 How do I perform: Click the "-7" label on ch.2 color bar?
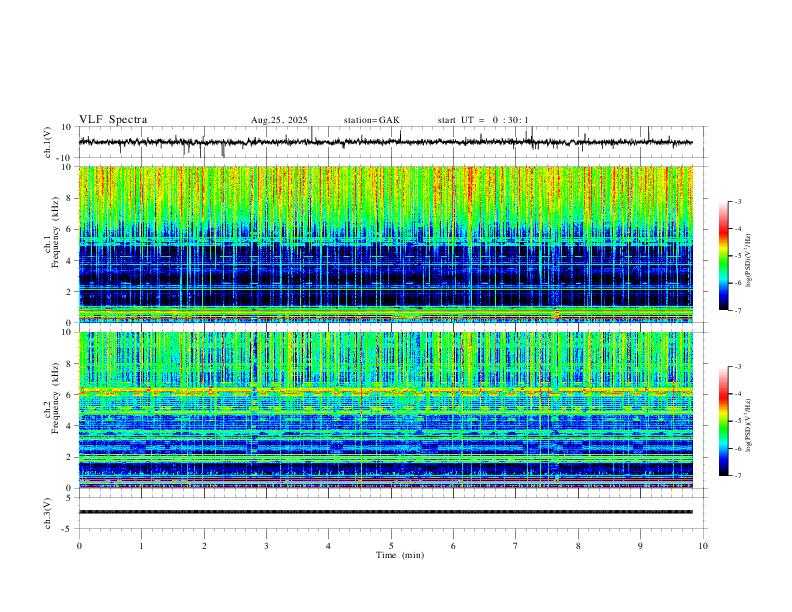click(x=738, y=476)
